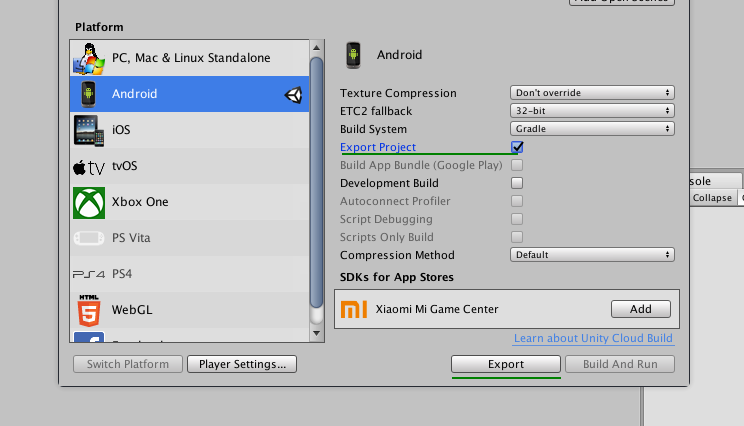744x426 pixels.
Task: Click the Unity logo on Android row
Action: pos(293,95)
